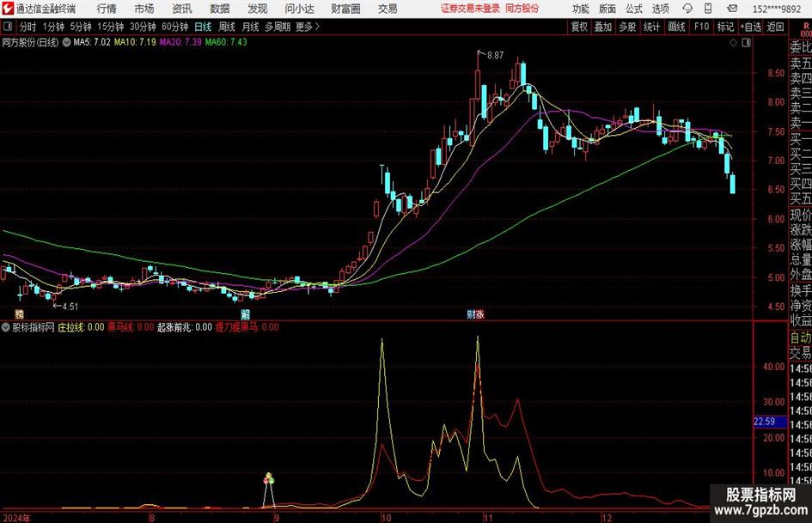
Task: Click MA5: 7.02 indicator label
Action: 92,42
